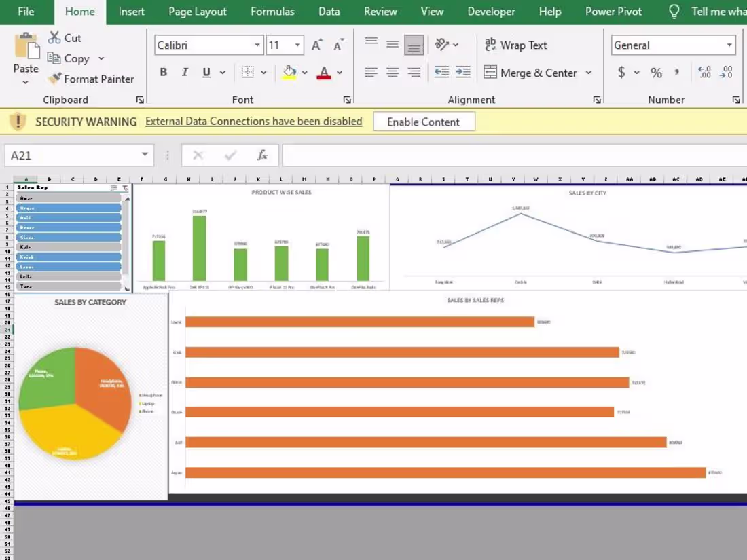Apply Percent number style
This screenshot has width=747, height=560.
656,73
